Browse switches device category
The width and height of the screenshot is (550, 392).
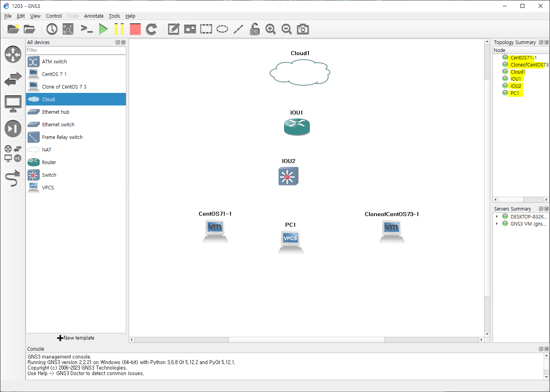(x=13, y=79)
